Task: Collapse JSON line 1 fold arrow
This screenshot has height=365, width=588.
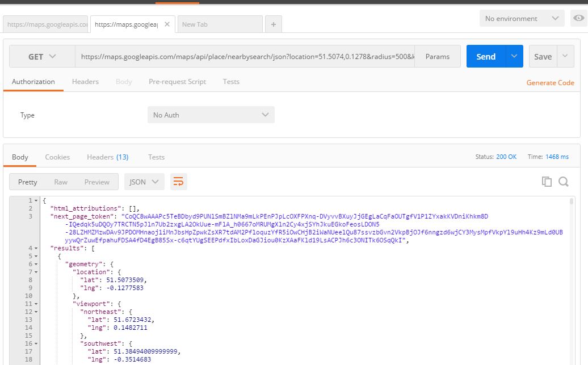Action: [36, 201]
